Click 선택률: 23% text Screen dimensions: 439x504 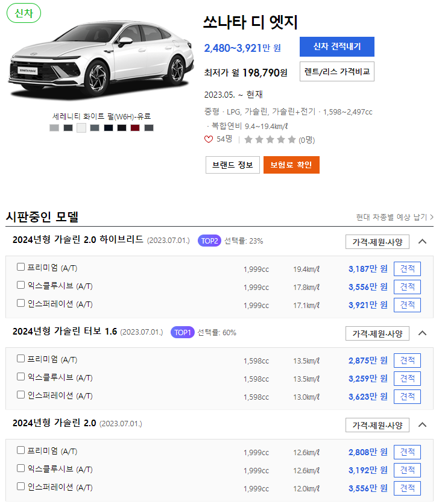[244, 241]
